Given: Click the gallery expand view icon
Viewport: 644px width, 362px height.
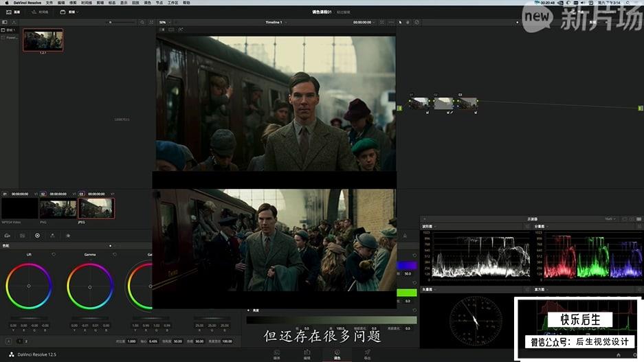Looking at the screenshot, I should (151, 22).
